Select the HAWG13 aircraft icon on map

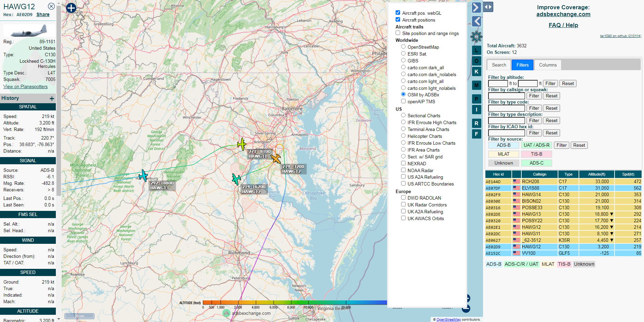[143, 176]
